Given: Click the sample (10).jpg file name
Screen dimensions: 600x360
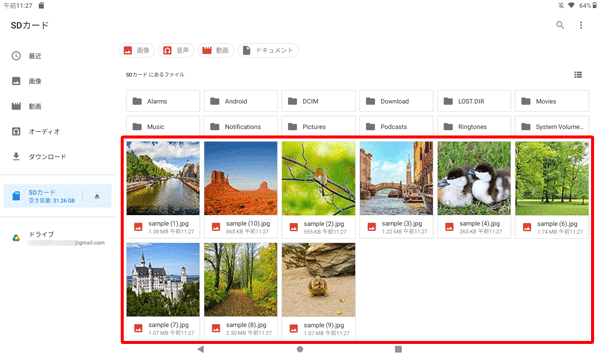Looking at the screenshot, I should click(248, 223).
